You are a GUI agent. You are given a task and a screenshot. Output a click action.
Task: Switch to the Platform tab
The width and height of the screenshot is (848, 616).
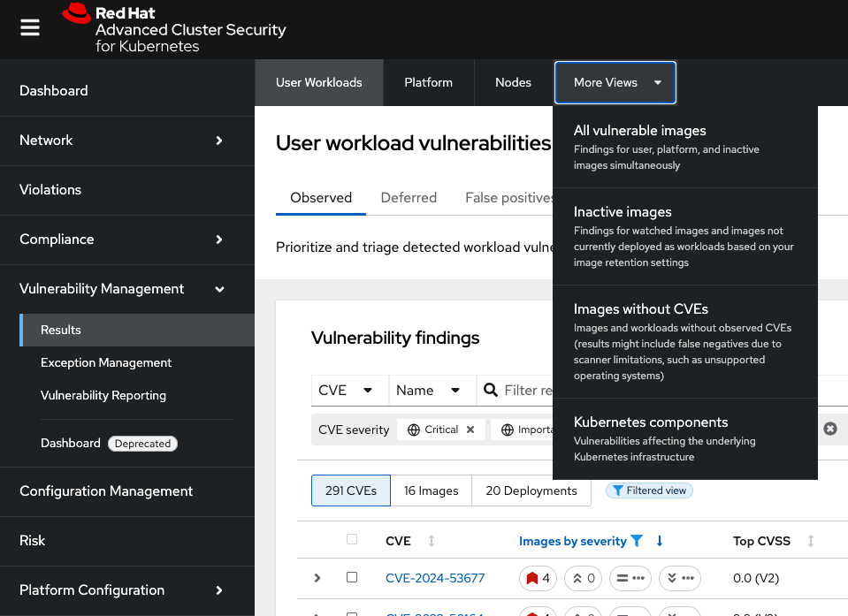(428, 83)
